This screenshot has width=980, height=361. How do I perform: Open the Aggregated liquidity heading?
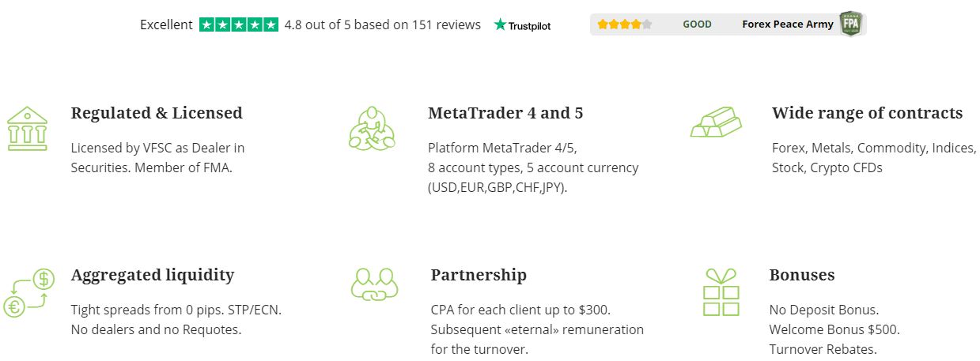point(153,275)
